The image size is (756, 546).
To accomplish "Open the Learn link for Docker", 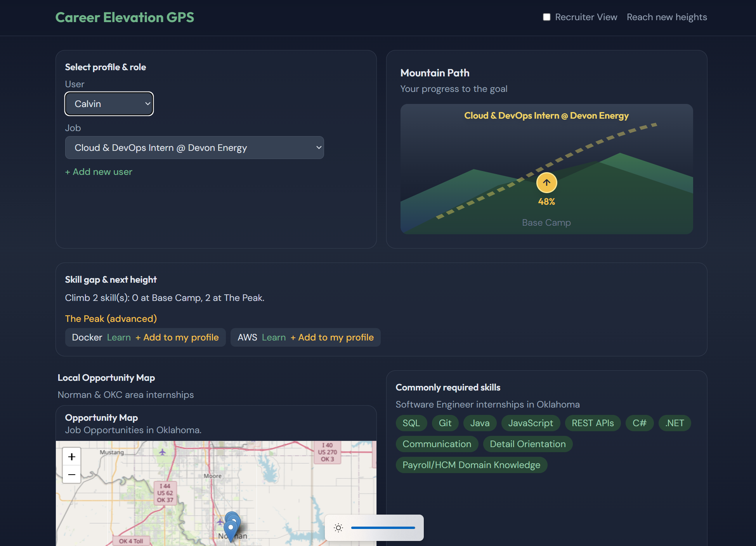I will coord(119,337).
